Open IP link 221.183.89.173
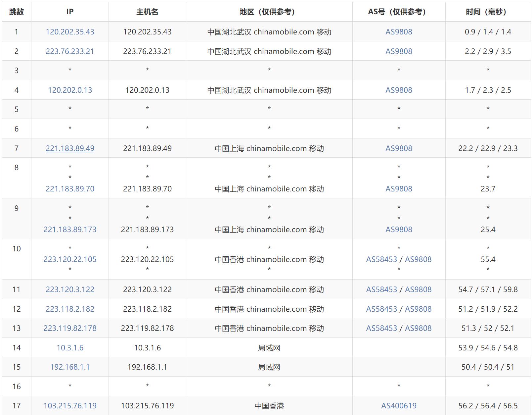This screenshot has width=532, height=415. pyautogui.click(x=70, y=230)
